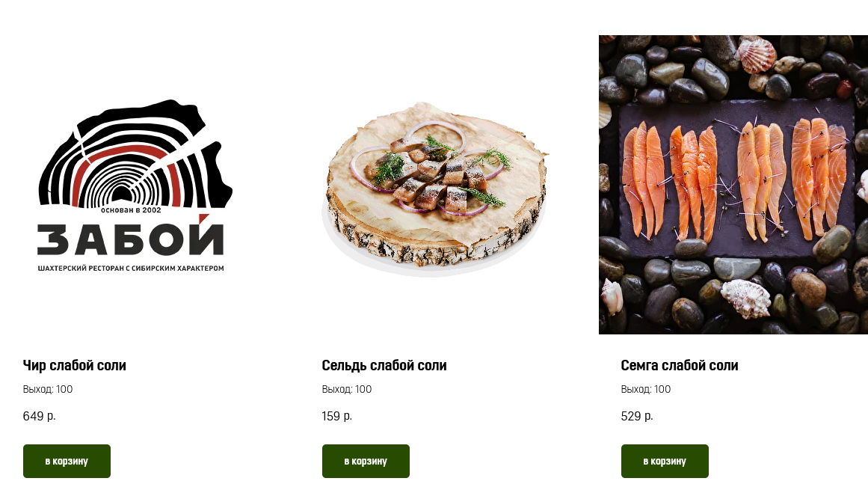Click Выход: 100 under Семга слабой соли

645,390
